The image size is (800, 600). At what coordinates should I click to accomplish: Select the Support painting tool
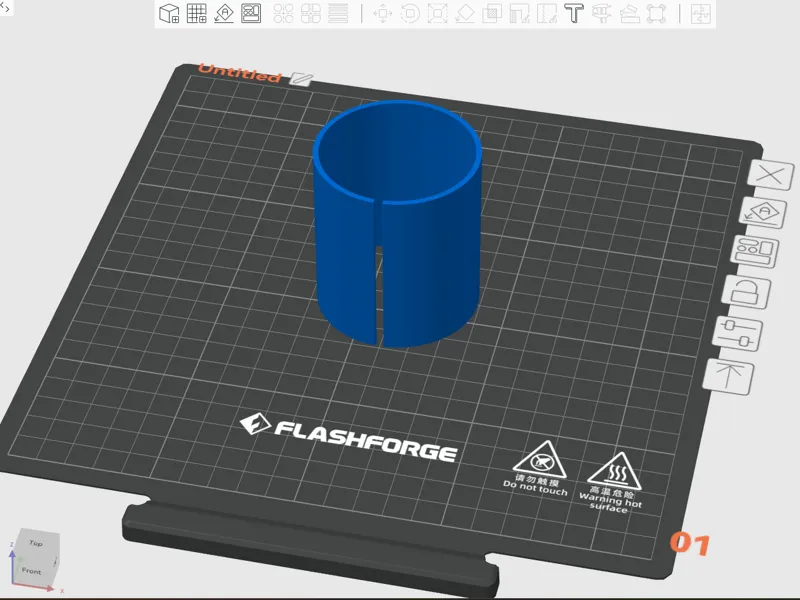click(519, 13)
